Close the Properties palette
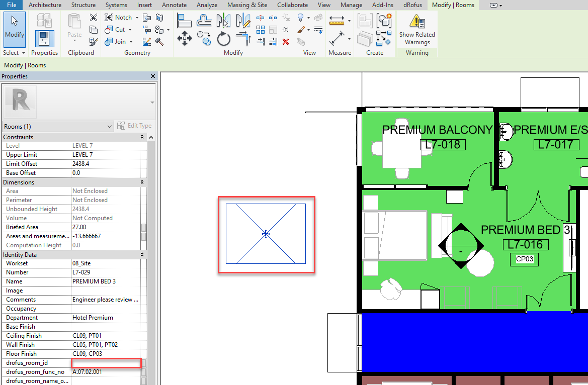The image size is (588, 385). (153, 76)
